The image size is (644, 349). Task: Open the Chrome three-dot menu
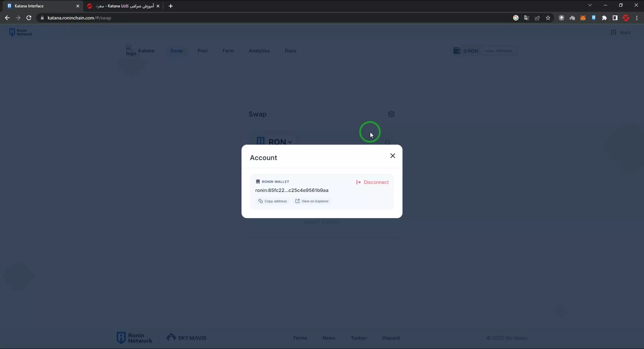[x=637, y=18]
